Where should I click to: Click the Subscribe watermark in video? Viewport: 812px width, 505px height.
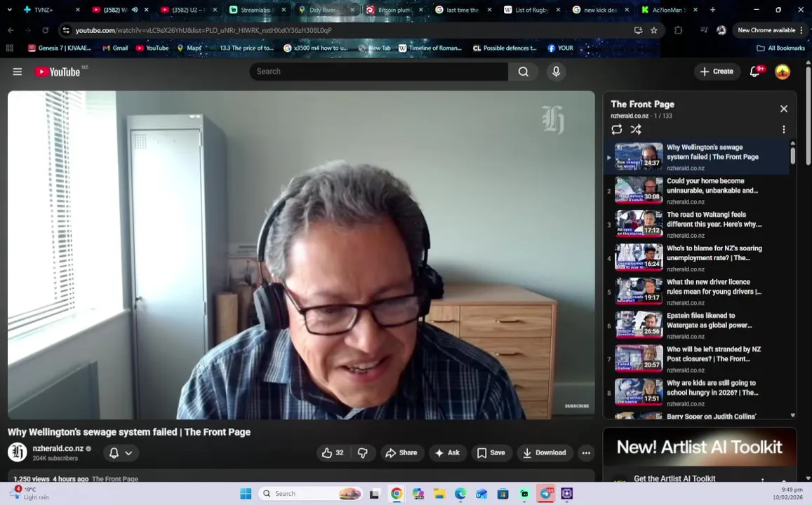[576, 406]
